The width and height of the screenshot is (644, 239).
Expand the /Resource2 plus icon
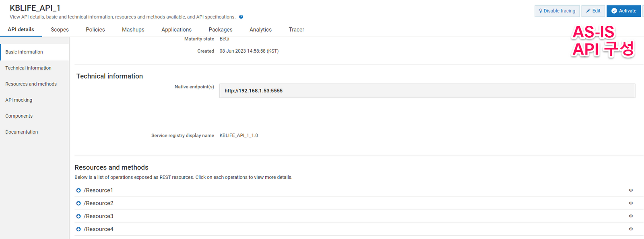pos(78,203)
